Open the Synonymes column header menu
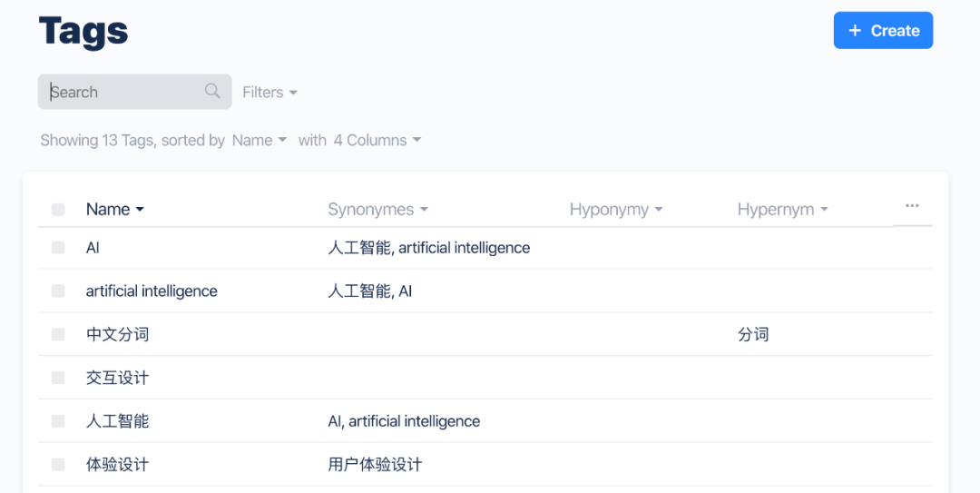 (377, 210)
